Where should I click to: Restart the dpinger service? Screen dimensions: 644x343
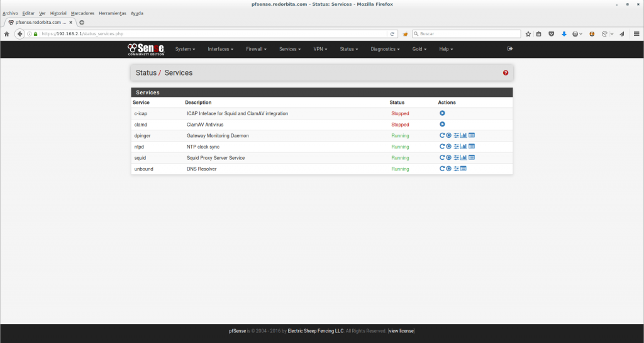442,135
